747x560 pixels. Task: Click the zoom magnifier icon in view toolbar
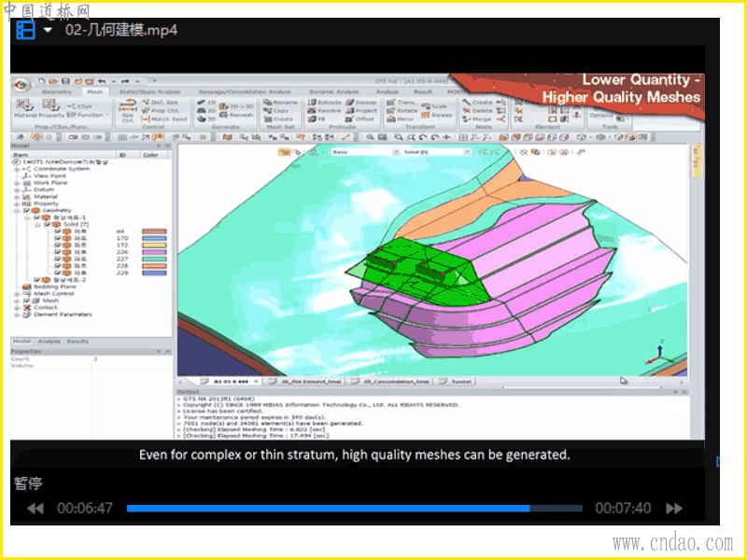point(370,137)
